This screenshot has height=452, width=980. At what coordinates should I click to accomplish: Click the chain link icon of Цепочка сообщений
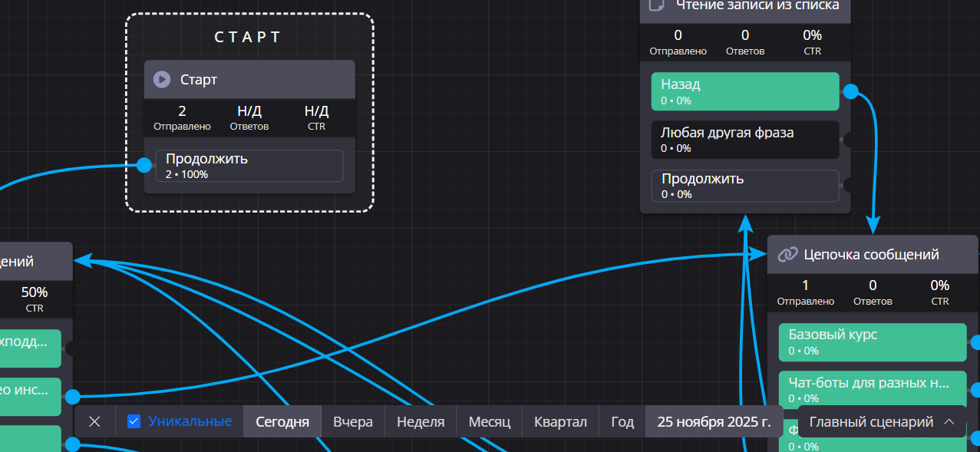tap(787, 255)
